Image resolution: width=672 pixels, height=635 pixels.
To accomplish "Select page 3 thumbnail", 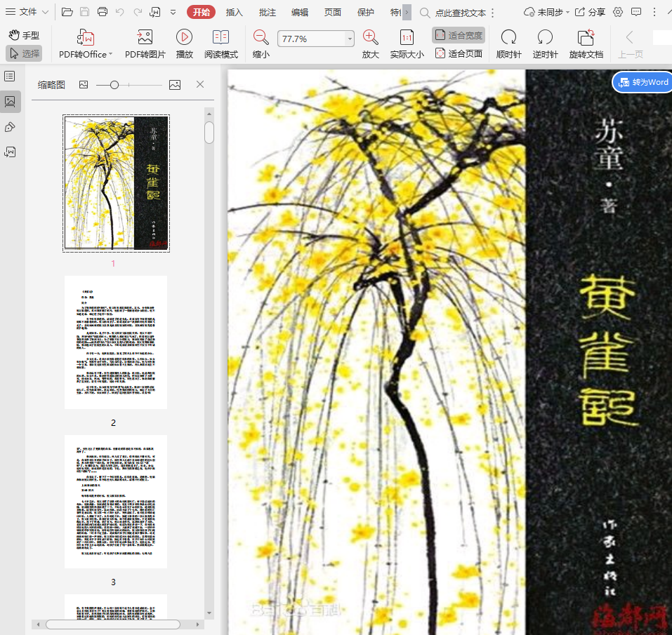I will (116, 502).
